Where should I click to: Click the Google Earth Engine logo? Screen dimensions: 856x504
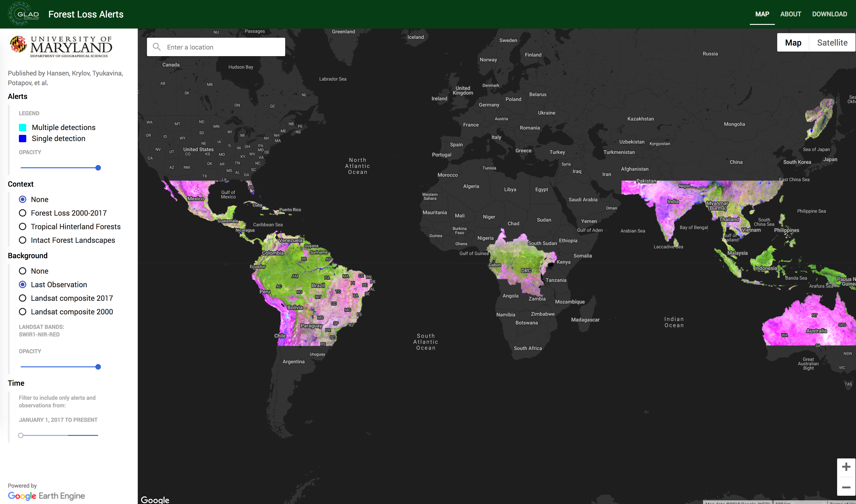tap(46, 495)
